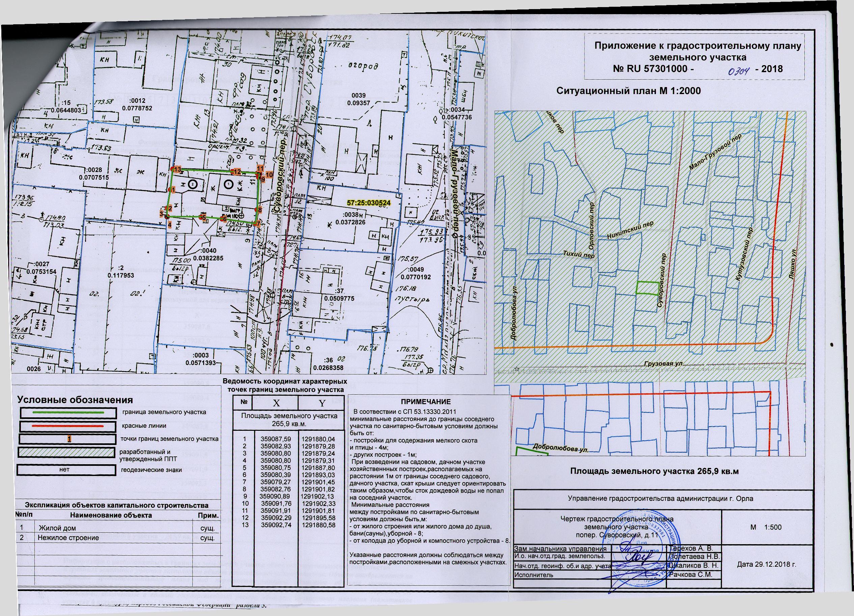Click the name 'Терехов А. В.'
Image resolution: width=854 pixels, height=616 pixels.
[691, 549]
